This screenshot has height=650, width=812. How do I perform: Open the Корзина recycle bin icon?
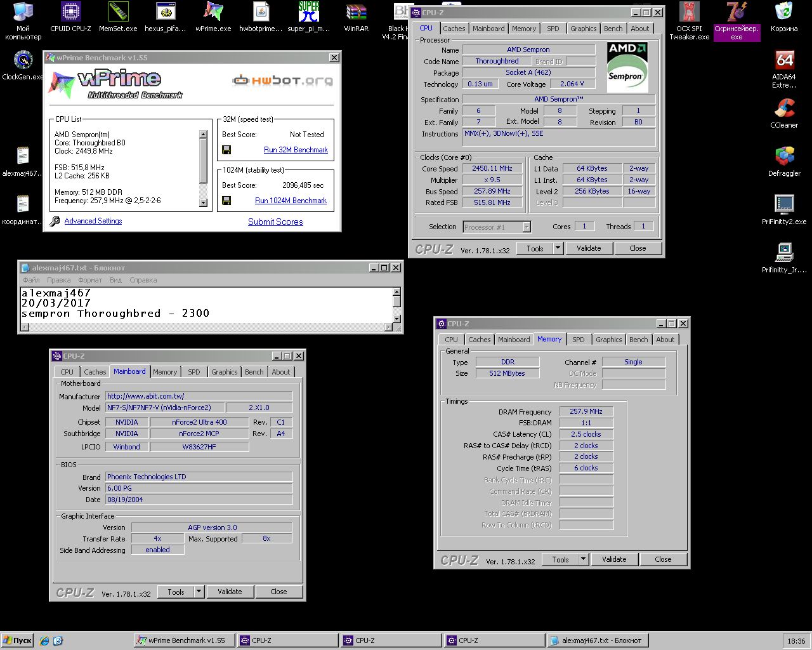coord(784,17)
